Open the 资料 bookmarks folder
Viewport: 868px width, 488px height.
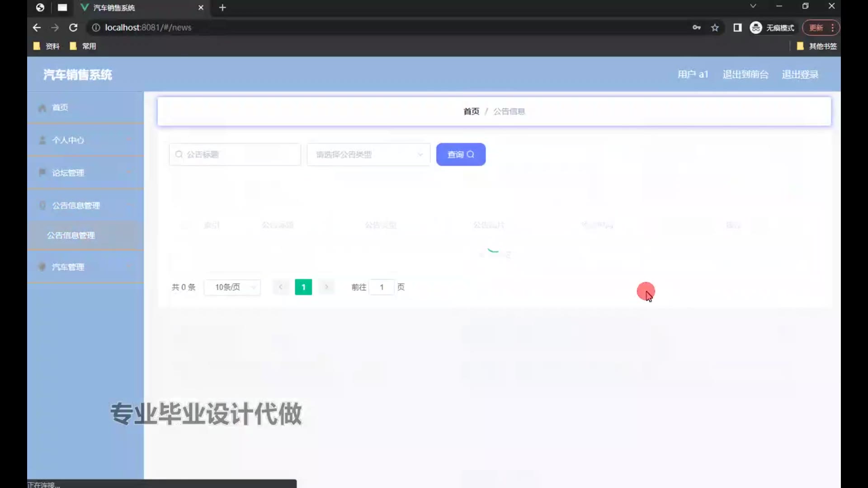coord(47,46)
